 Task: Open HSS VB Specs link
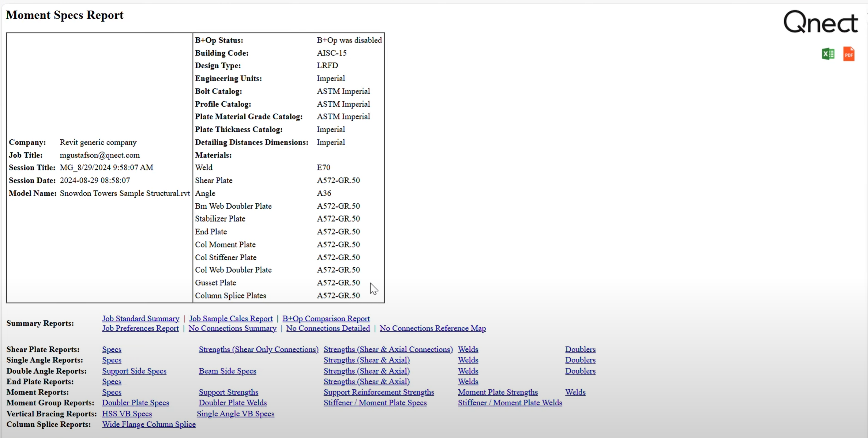(127, 414)
